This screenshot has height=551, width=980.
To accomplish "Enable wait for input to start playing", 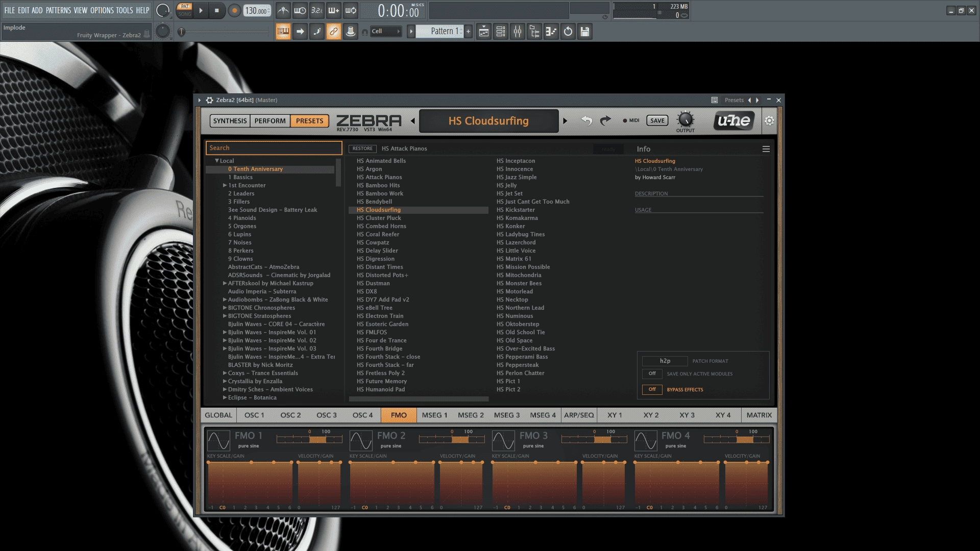I will [x=300, y=10].
